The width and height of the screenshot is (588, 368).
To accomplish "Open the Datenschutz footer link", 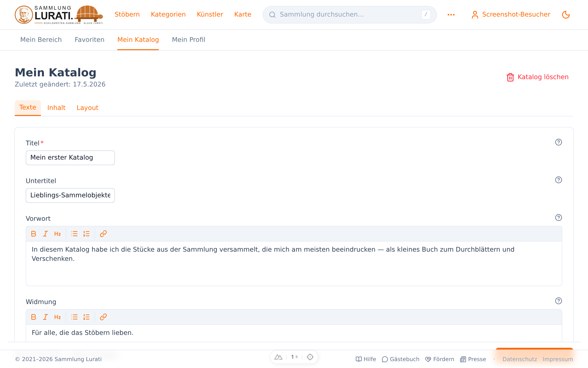I will click(520, 359).
